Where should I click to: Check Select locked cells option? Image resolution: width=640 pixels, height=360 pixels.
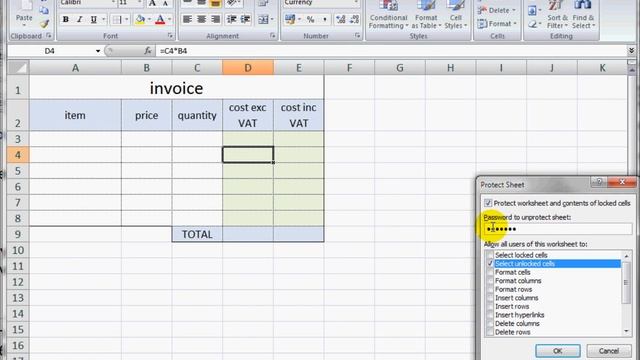coord(490,255)
